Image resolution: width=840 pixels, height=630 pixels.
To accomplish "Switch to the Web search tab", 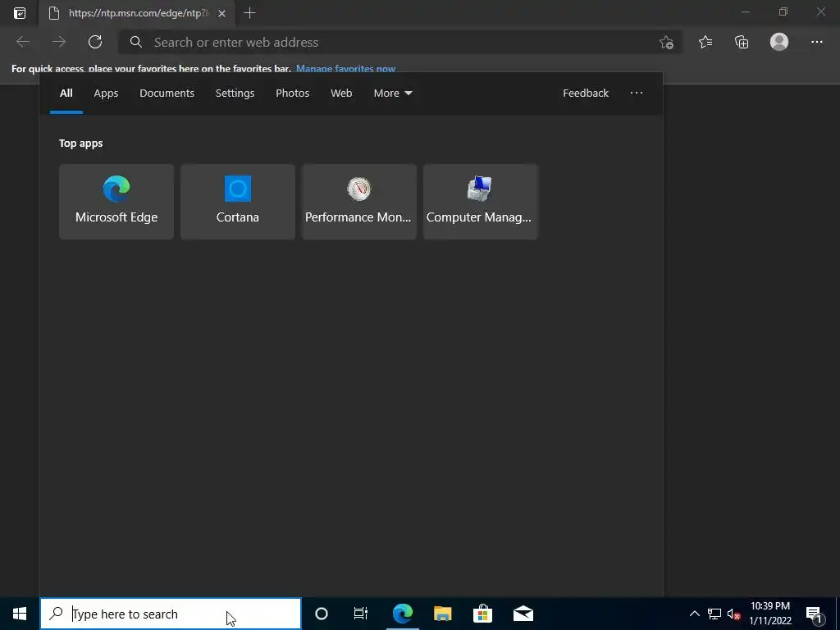I will pos(341,94).
